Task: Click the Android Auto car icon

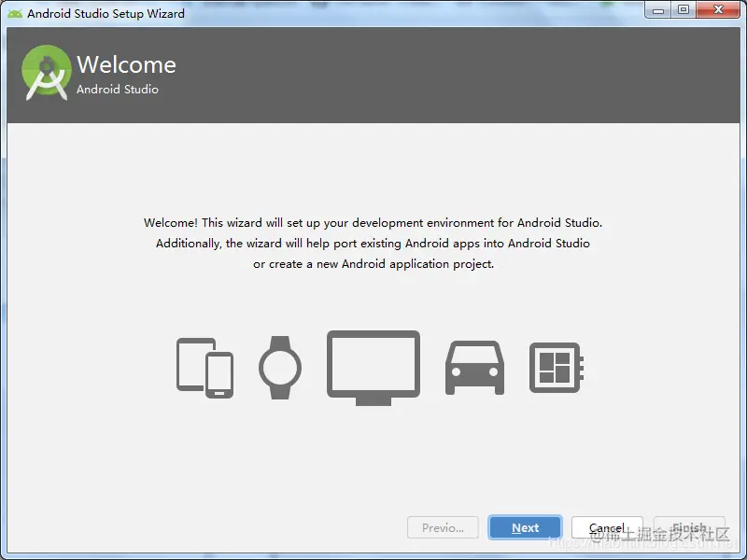Action: 474,368
